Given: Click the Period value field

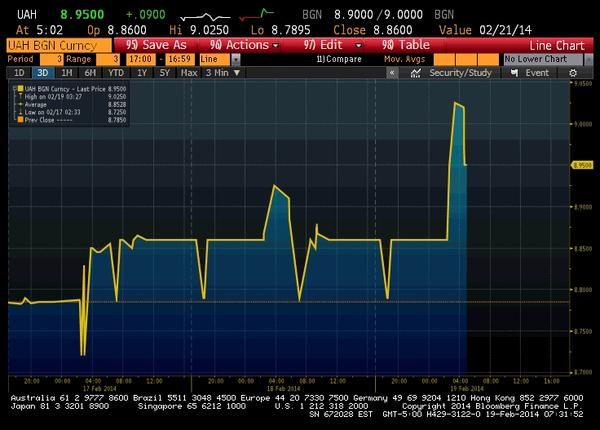Looking at the screenshot, I should coord(52,59).
